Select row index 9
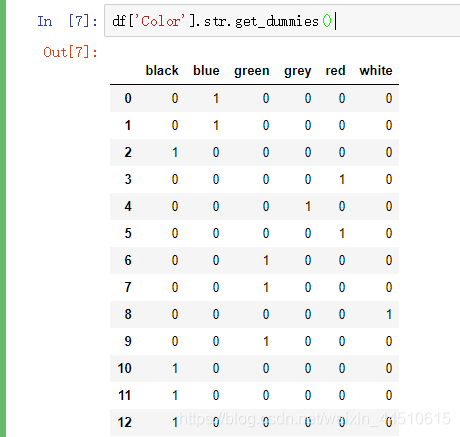 [x=128, y=341]
